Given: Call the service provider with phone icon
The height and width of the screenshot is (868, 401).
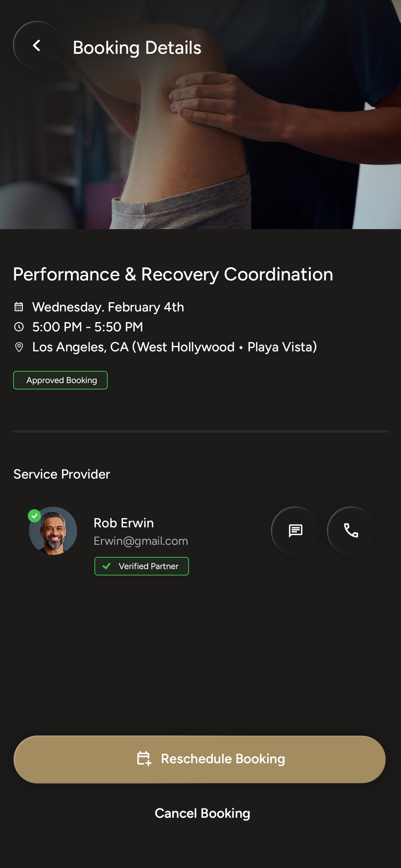Looking at the screenshot, I should (x=351, y=531).
